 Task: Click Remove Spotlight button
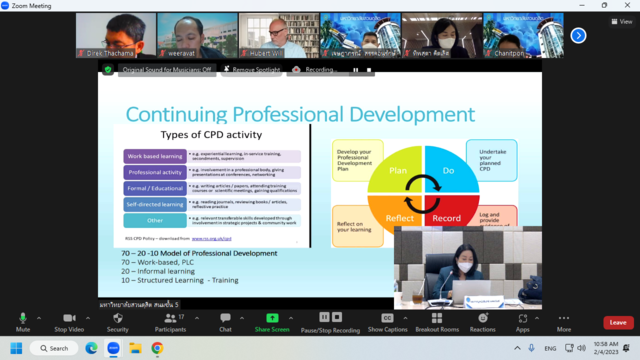(x=252, y=70)
